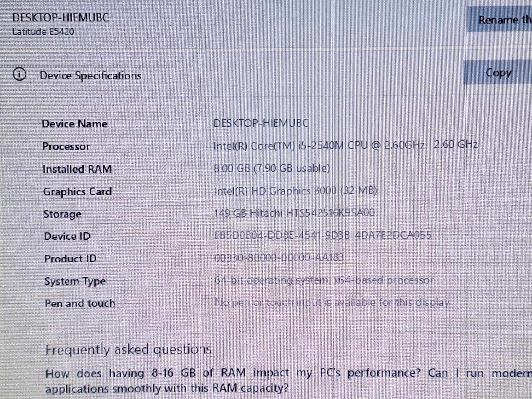This screenshot has width=532, height=399.
Task: Select the Device Name value DESKTOP-HIEMUBC
Action: click(x=261, y=123)
